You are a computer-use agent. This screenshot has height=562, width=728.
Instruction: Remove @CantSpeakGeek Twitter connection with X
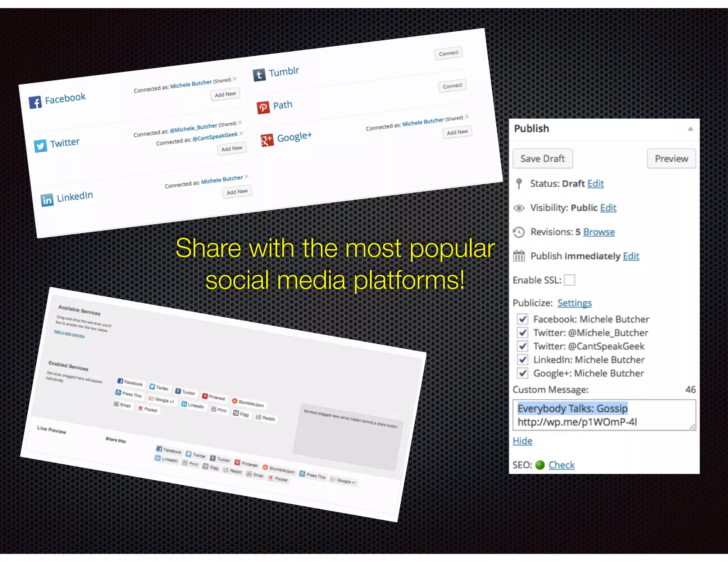point(241,133)
